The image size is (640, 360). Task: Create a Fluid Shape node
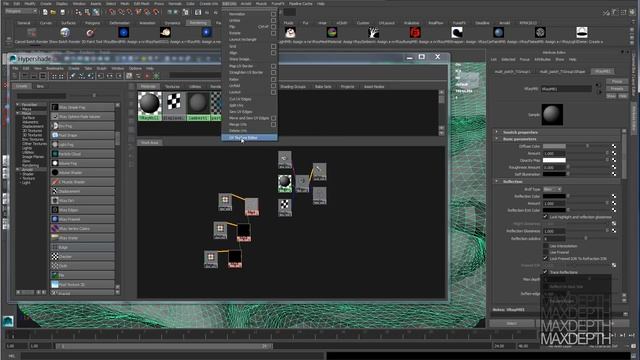(82, 135)
